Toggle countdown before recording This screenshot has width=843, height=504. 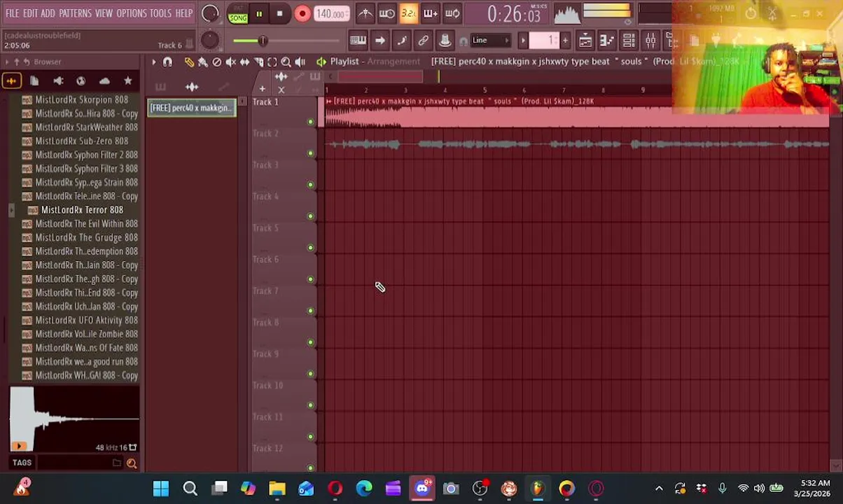[x=409, y=13]
